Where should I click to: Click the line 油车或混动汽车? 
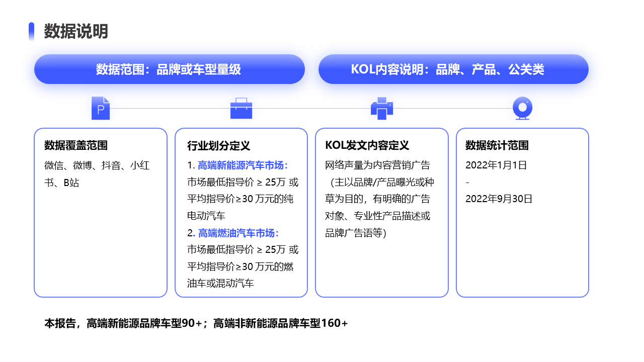coord(220,283)
